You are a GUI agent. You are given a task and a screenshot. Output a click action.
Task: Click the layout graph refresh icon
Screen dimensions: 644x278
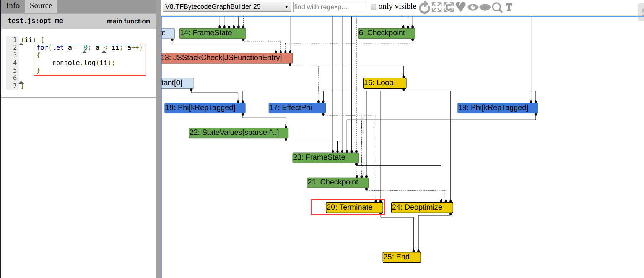[424, 7]
